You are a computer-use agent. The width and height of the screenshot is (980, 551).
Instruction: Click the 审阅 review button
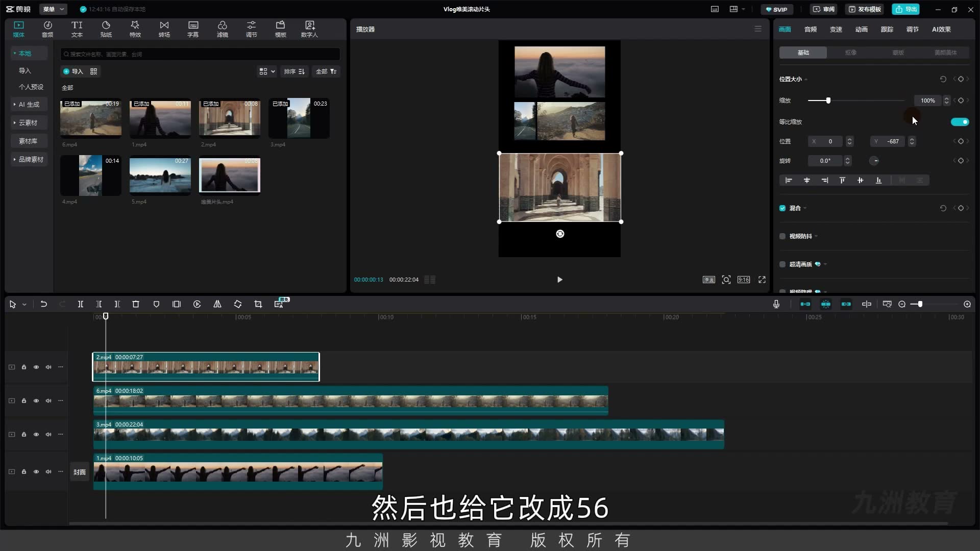(x=824, y=9)
